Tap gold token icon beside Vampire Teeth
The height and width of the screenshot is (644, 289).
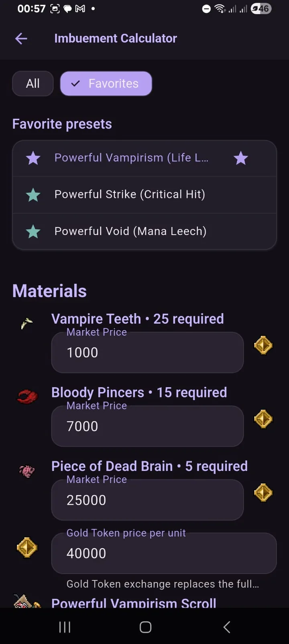[x=263, y=345]
